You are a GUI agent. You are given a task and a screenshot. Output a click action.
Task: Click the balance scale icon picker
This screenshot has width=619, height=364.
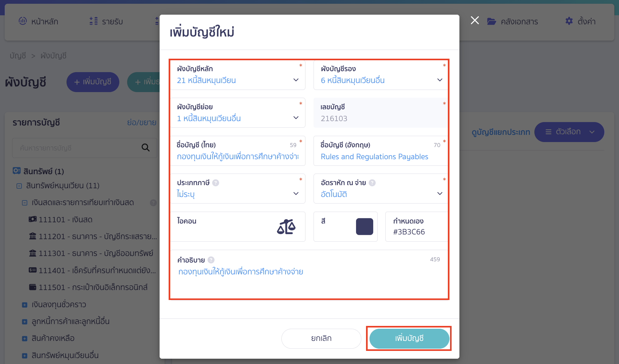click(x=286, y=227)
